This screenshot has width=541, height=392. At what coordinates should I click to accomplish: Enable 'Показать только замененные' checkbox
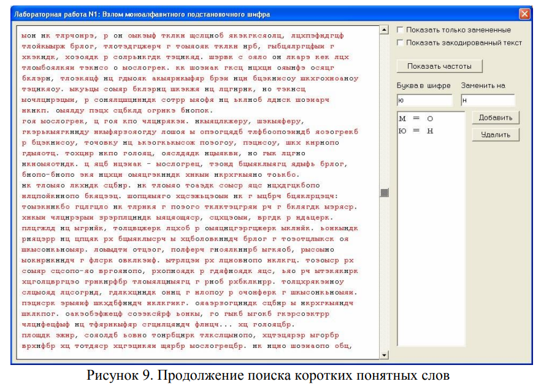point(401,30)
